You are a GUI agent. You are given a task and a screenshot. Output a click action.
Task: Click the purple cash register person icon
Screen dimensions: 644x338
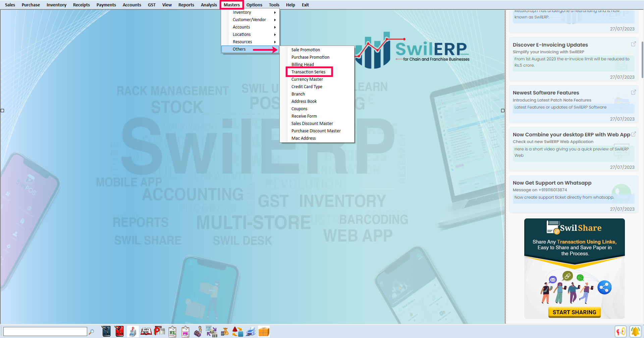[x=198, y=331]
